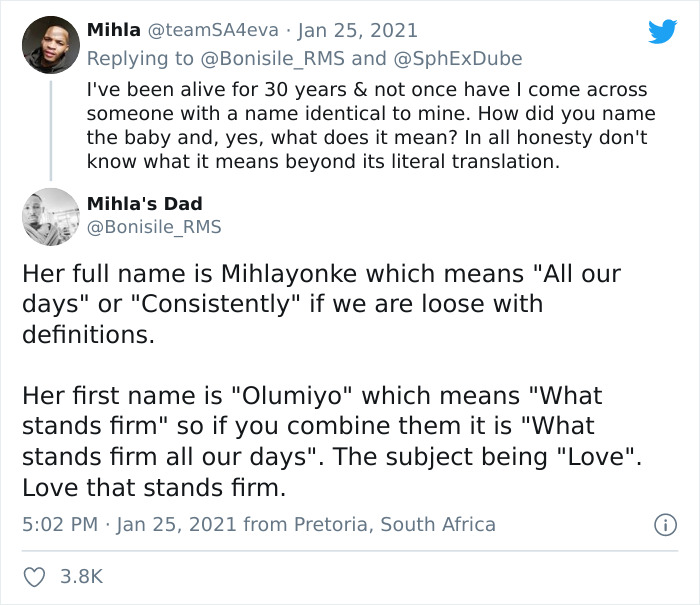The height and width of the screenshot is (605, 700).
Task: Click the 3.8K likes count
Action: (x=82, y=576)
